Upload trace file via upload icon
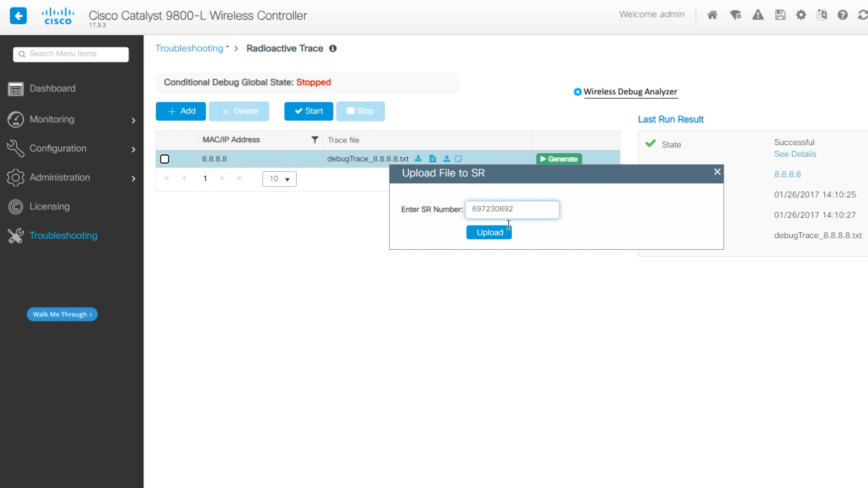Image resolution: width=868 pixels, height=488 pixels. (446, 158)
